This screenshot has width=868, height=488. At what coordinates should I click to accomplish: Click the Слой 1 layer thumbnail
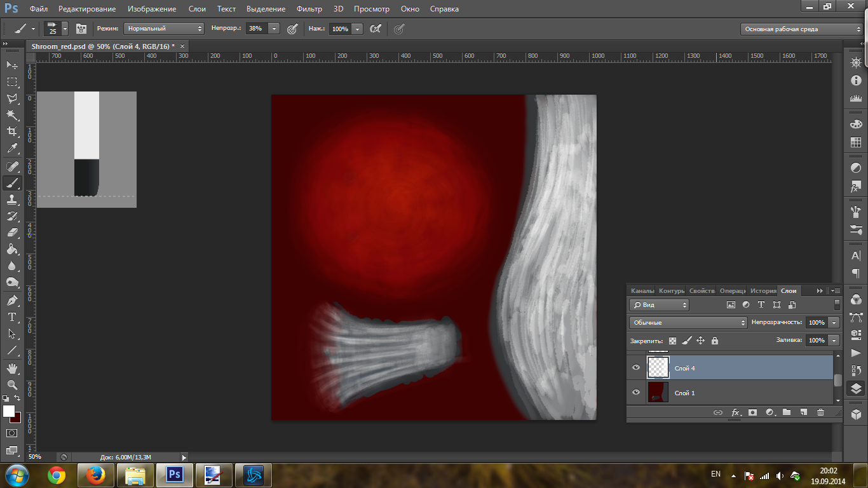point(658,393)
